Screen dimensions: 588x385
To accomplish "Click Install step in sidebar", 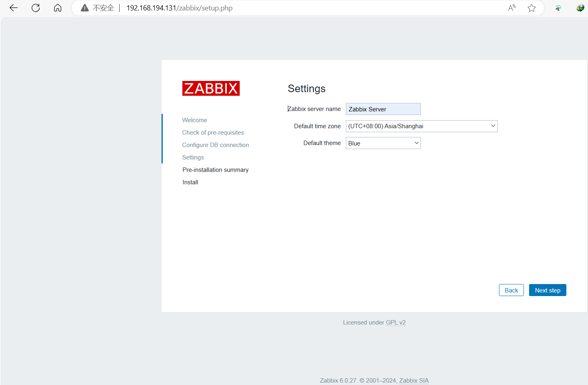I will 190,182.
